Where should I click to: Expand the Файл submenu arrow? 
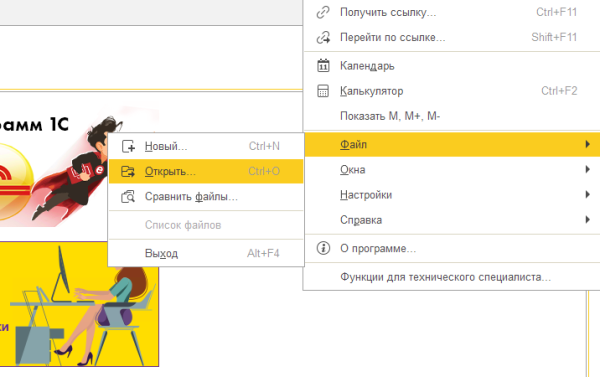587,144
